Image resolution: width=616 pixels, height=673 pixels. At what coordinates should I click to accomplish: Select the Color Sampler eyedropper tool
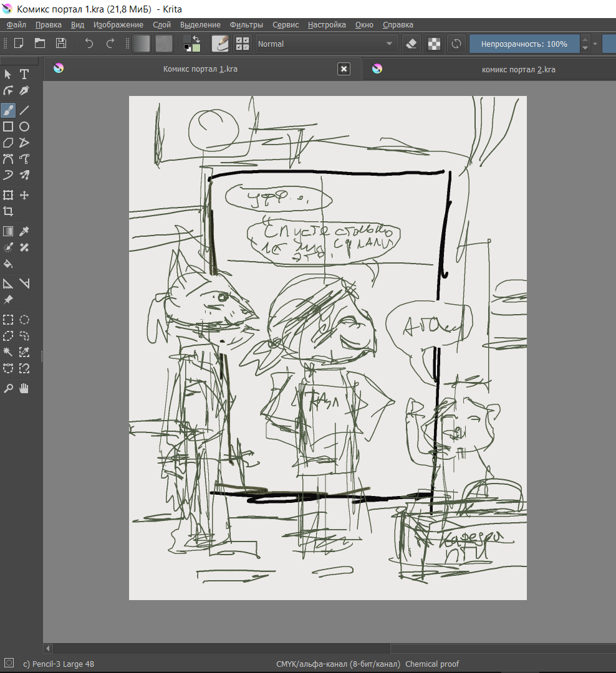(24, 231)
